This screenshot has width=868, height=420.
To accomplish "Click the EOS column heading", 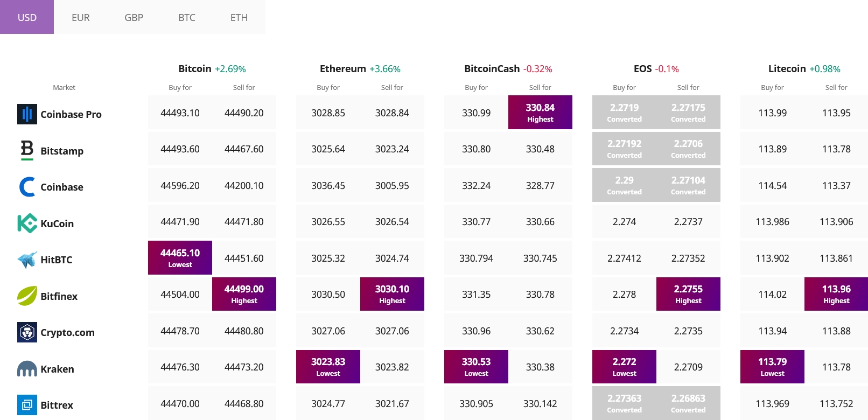I will pos(643,68).
